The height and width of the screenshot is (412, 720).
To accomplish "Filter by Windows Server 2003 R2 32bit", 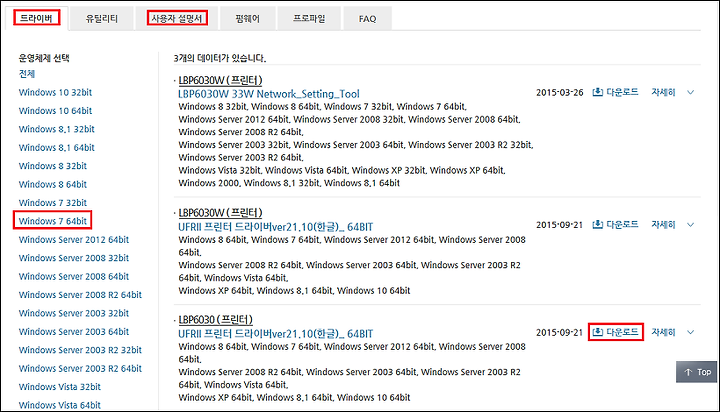I will 80,350.
